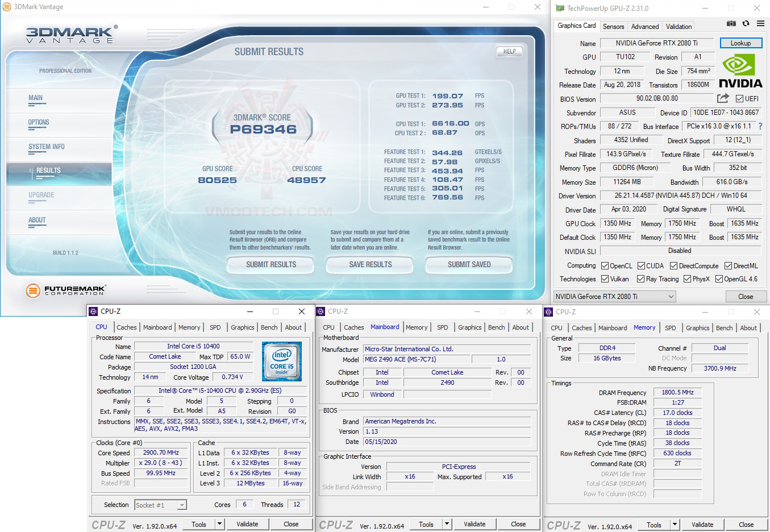Toggle the PhysX checkbox

(687, 279)
